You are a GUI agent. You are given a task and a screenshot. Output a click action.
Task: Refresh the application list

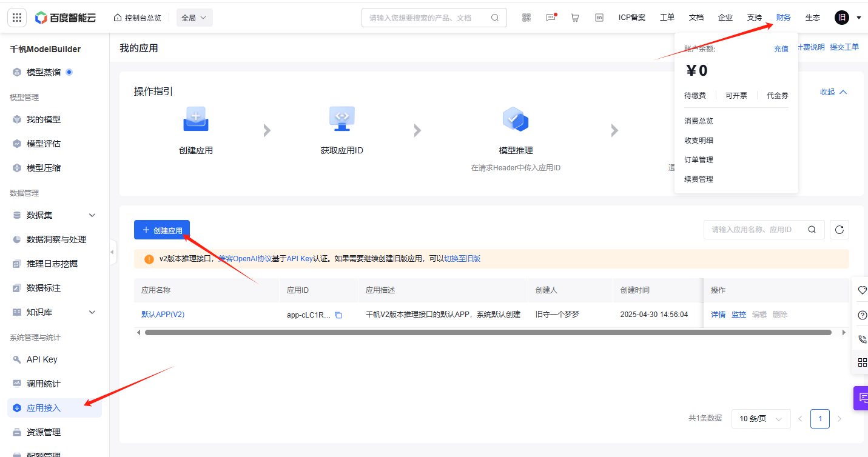(839, 230)
